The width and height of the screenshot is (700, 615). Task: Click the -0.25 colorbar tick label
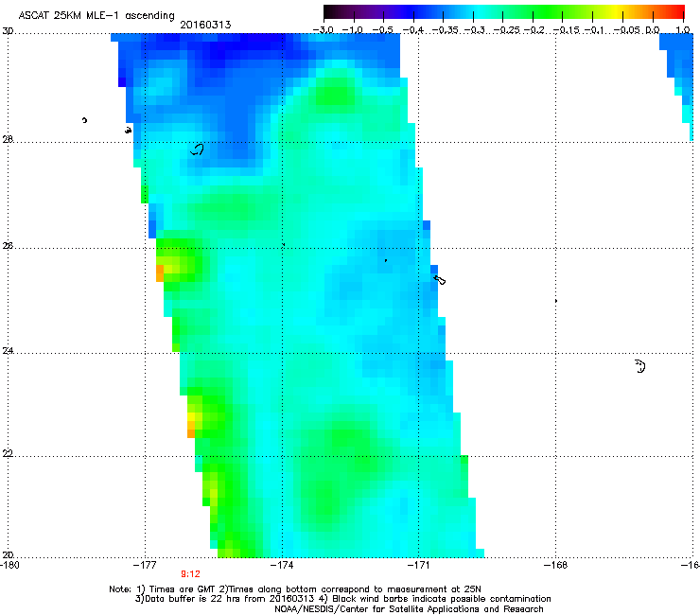click(506, 30)
